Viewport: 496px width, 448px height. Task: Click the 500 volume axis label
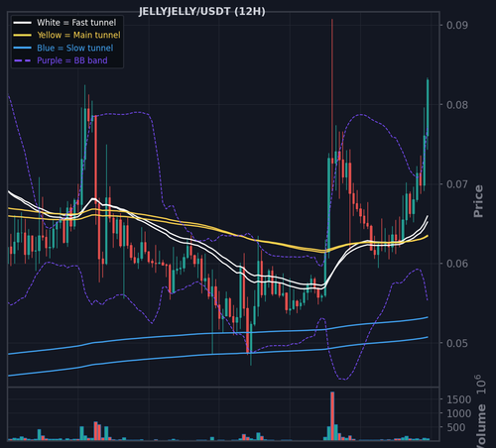(x=456, y=427)
